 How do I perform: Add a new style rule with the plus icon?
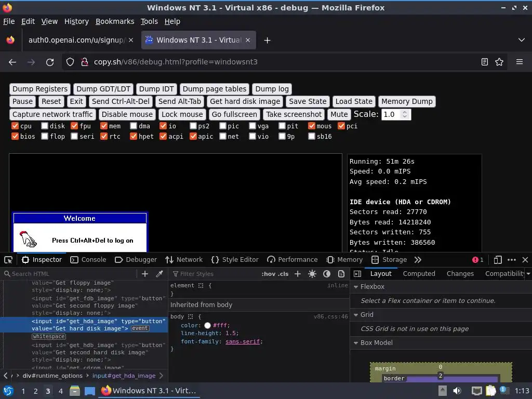pyautogui.click(x=298, y=274)
